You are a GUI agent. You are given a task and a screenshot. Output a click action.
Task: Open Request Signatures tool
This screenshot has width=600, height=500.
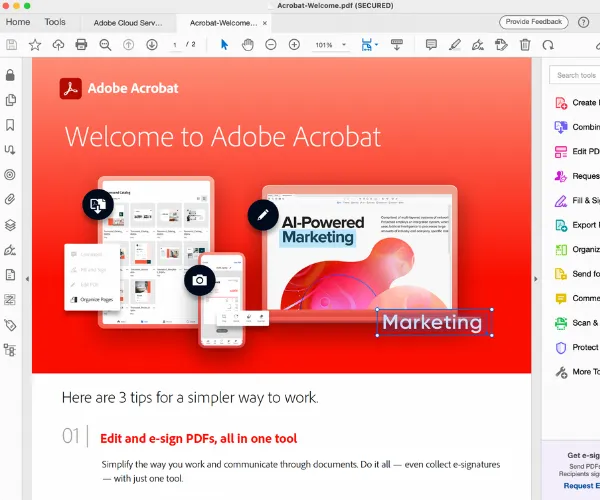[575, 176]
